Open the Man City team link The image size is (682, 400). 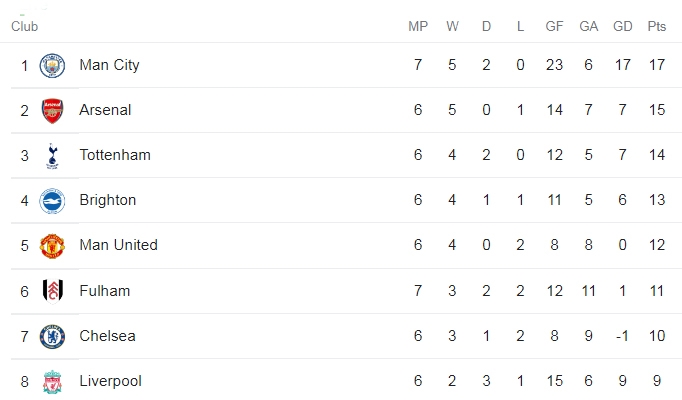click(x=109, y=65)
